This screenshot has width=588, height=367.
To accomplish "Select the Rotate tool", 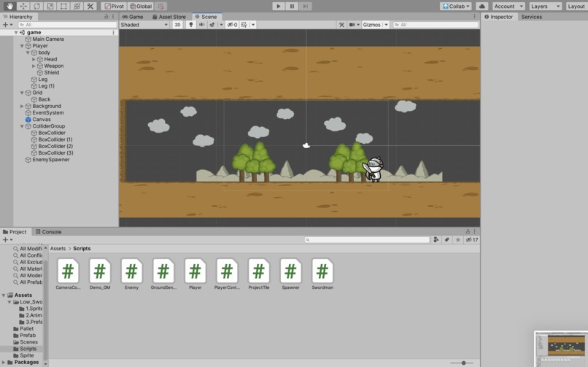I will click(x=36, y=6).
